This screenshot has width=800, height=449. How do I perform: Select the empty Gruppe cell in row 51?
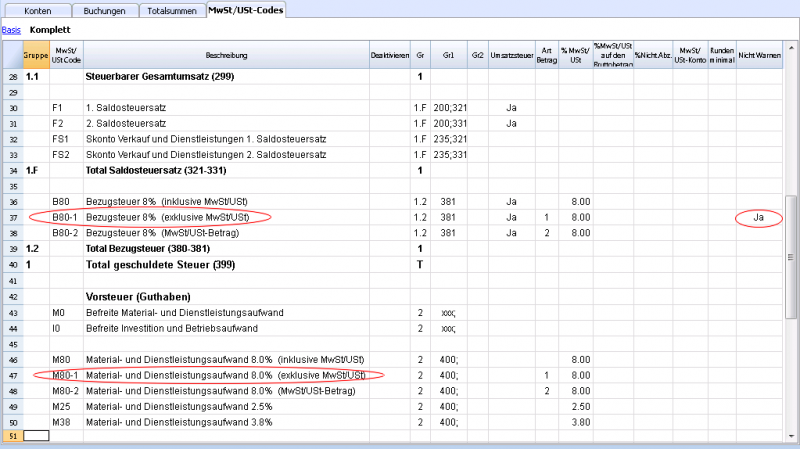[36, 436]
